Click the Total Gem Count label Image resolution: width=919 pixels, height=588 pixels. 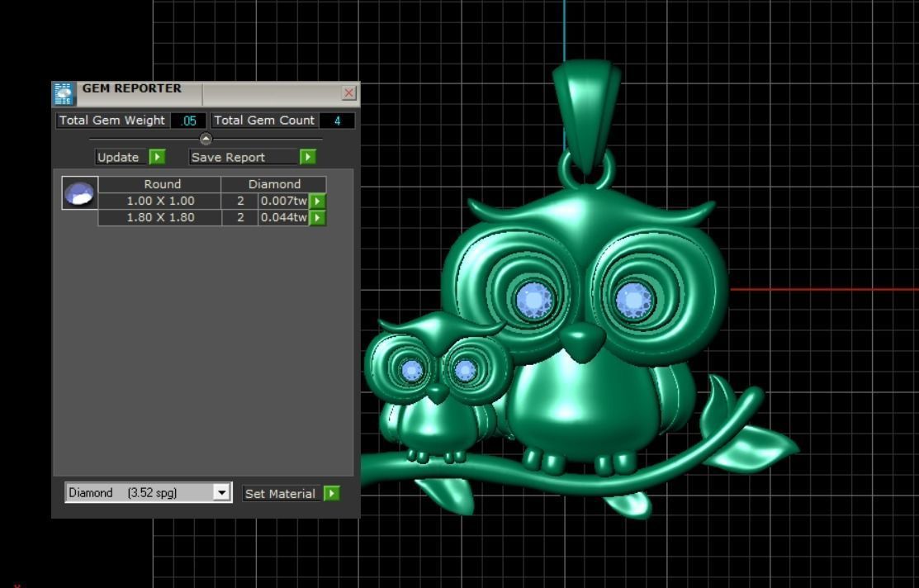tap(264, 121)
